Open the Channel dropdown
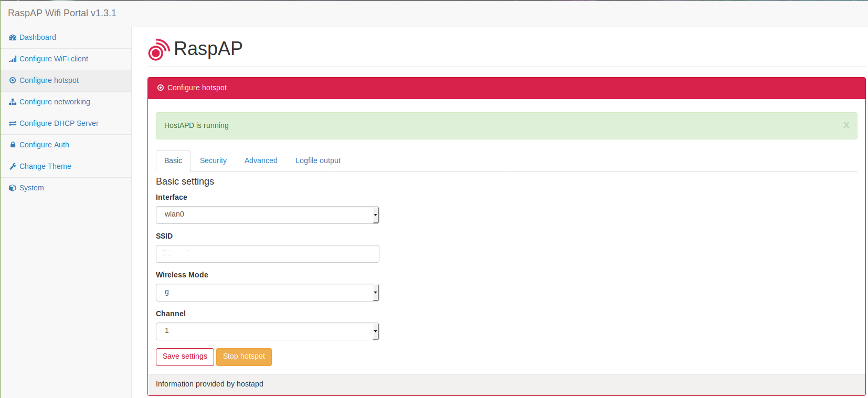The image size is (868, 398). (267, 331)
